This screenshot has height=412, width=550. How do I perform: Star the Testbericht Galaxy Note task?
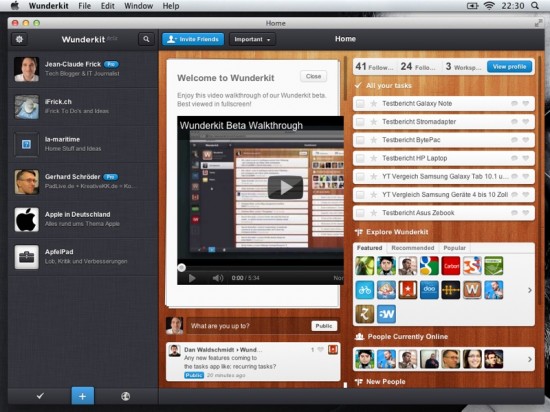point(374,103)
